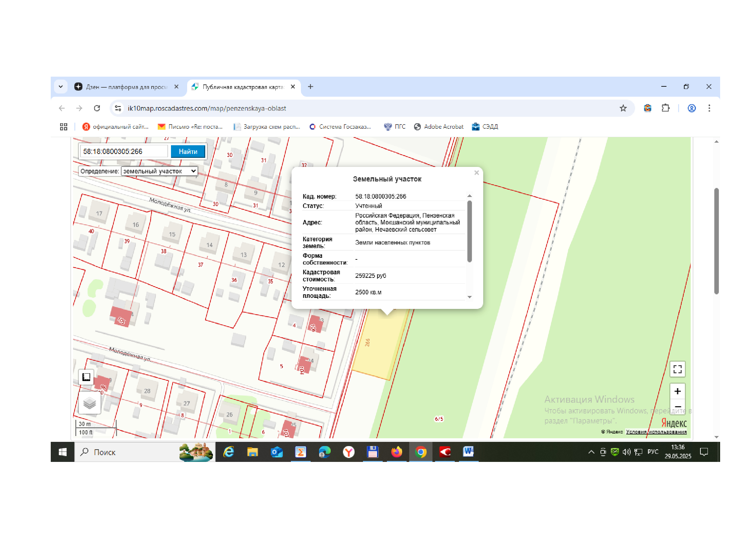Click the Найти search button
The image size is (756, 535).
pos(188,151)
